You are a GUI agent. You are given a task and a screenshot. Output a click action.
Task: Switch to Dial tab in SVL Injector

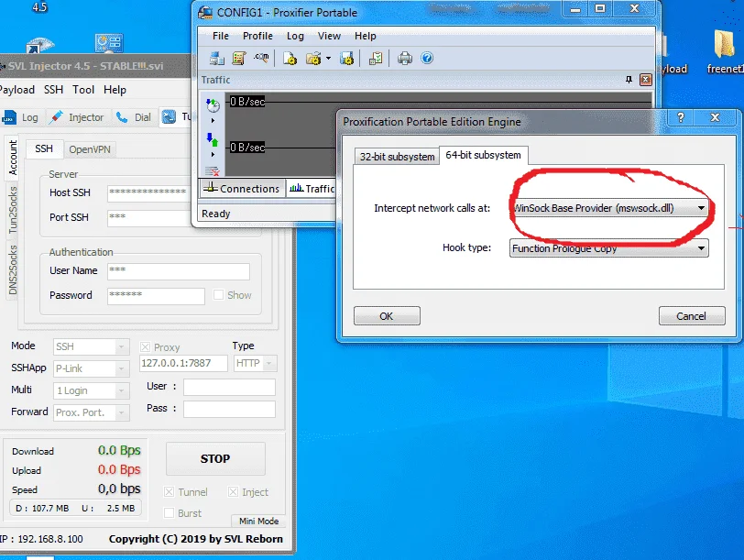click(135, 117)
